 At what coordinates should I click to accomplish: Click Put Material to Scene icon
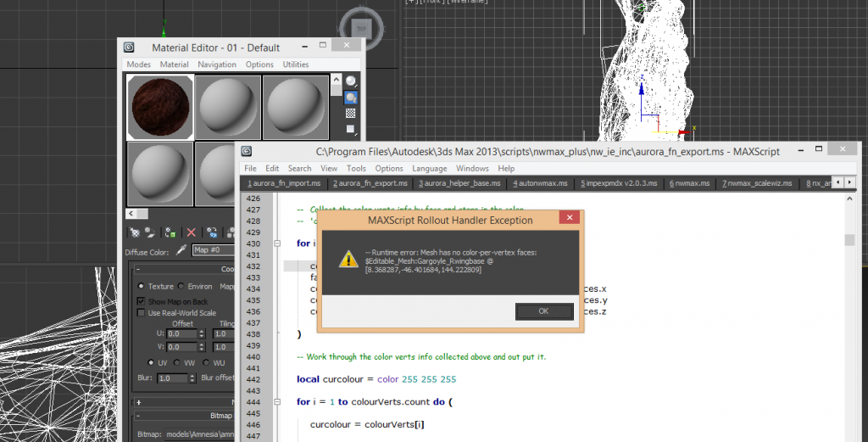pyautogui.click(x=150, y=232)
